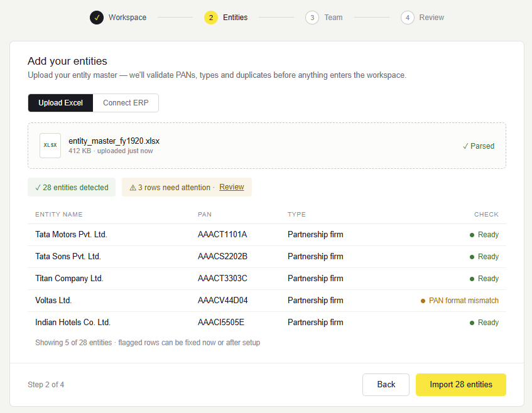Click the 3 rows need attention text
Screen dimensions: 532x413
(x=174, y=188)
